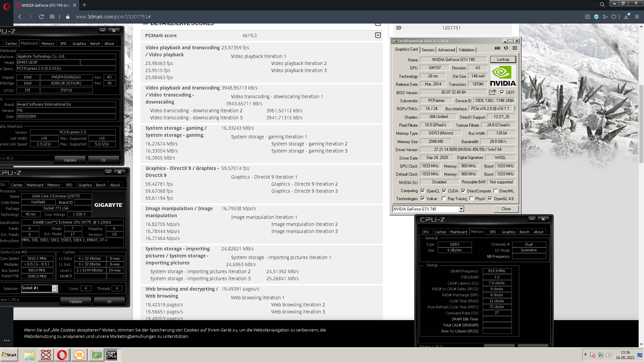
Task: Toggle the UEFI checkbox in GPU-Z
Action: pos(502,92)
